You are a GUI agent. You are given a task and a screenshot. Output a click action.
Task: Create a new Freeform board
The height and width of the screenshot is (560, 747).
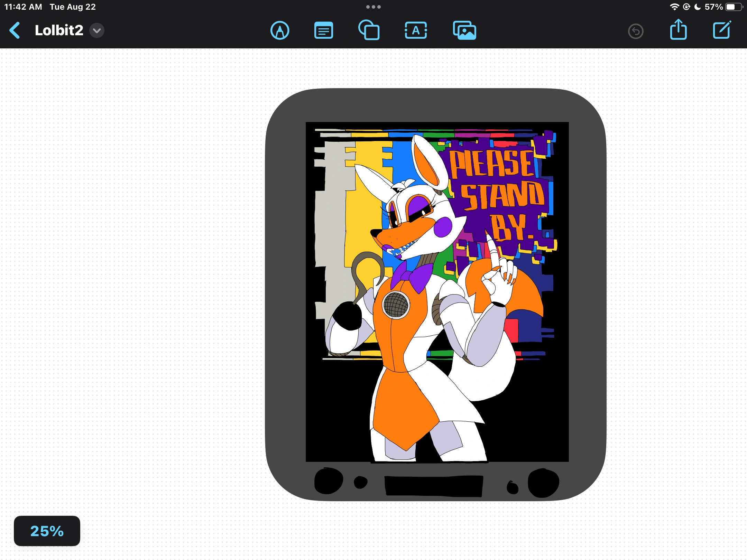point(722,30)
